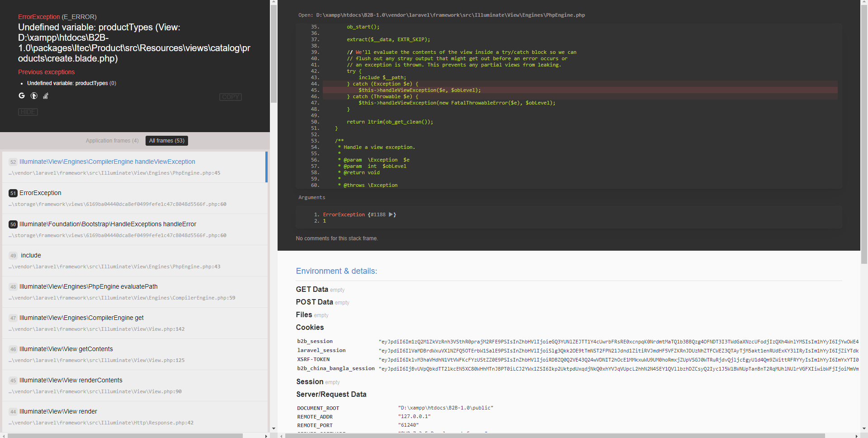
Task: Click the REMOTE_PORT value "61240"
Action: pos(408,425)
